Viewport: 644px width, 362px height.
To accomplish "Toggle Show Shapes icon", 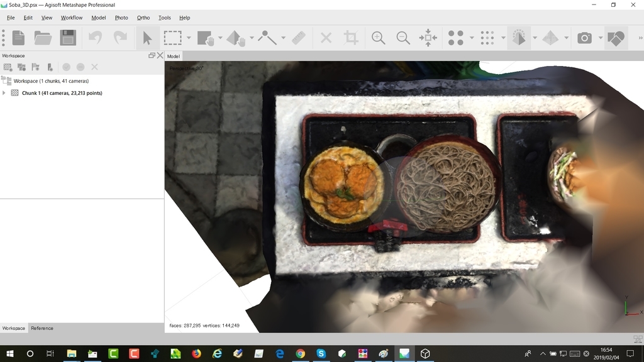I will tap(616, 38).
